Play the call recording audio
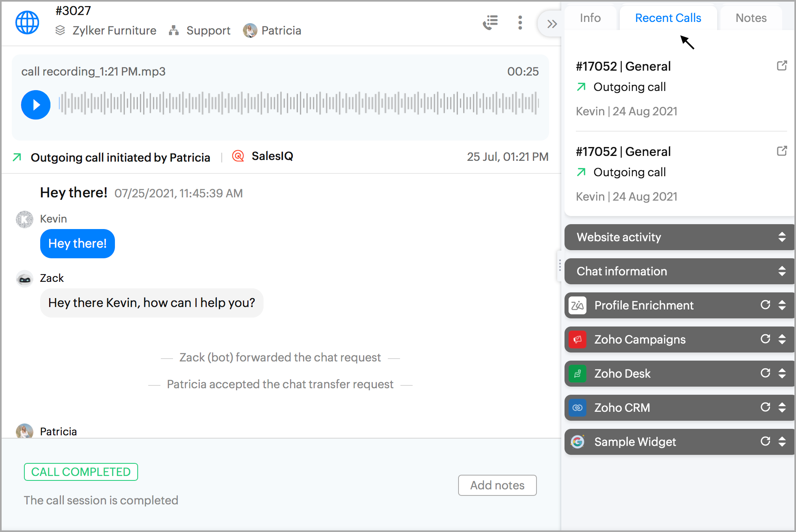This screenshot has height=532, width=796. pos(36,105)
